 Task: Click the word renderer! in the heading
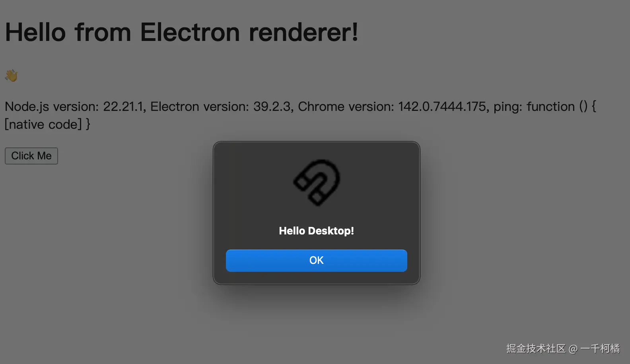[x=303, y=32]
